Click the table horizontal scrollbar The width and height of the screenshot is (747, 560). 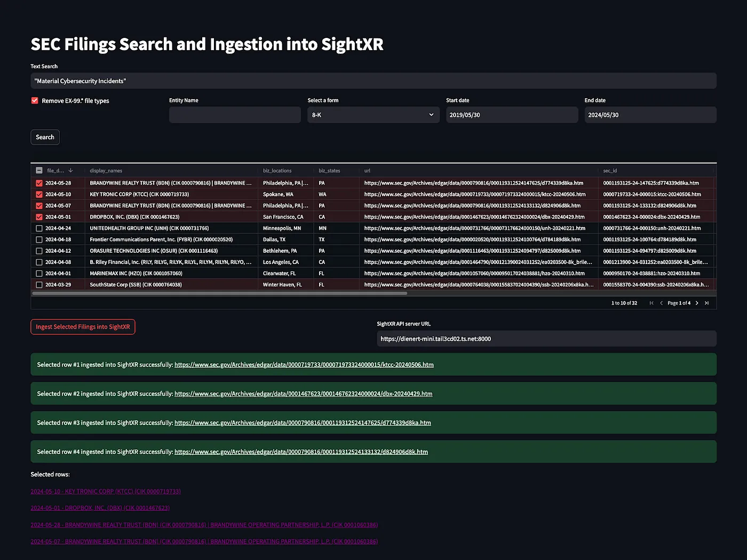[219, 293]
